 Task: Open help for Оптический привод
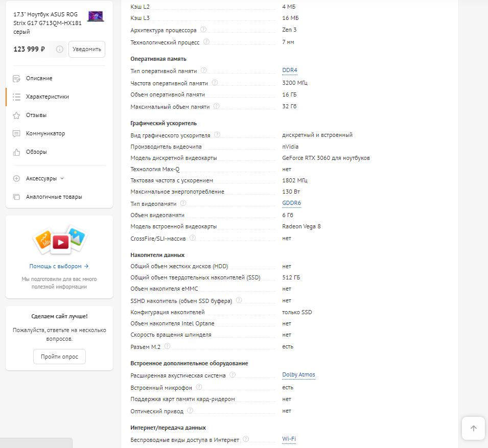(190, 411)
